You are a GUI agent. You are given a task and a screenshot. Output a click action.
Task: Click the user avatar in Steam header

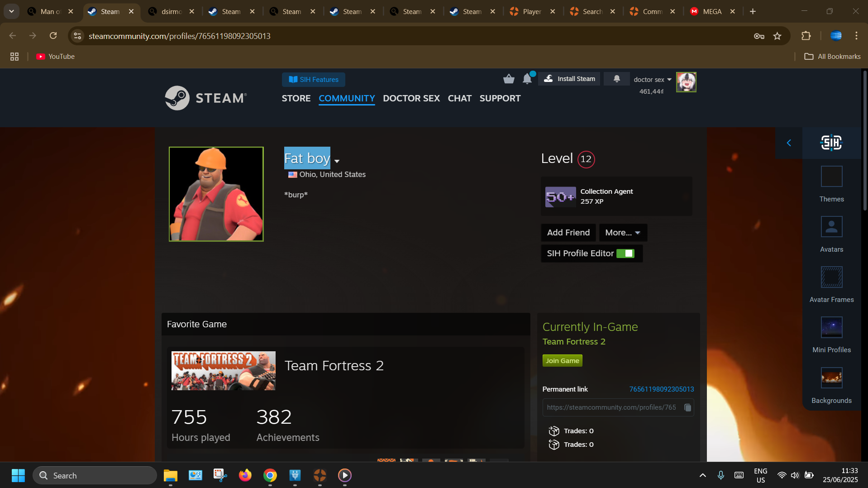tap(686, 82)
